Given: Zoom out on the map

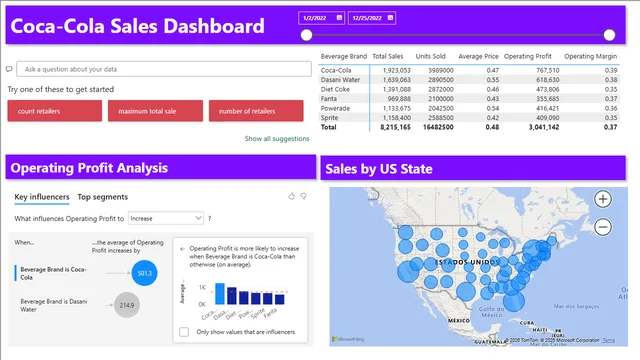Looking at the screenshot, I should tap(603, 227).
